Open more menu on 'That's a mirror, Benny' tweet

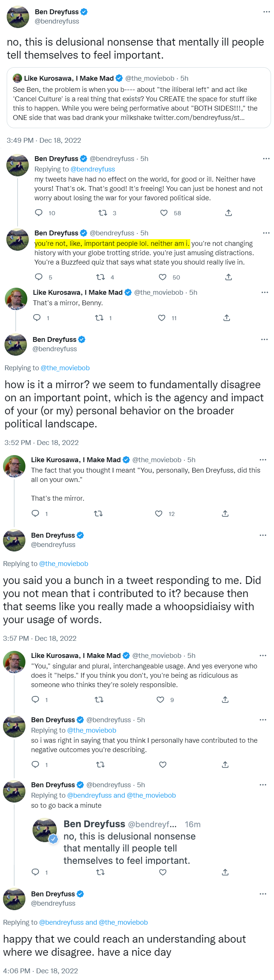click(265, 292)
